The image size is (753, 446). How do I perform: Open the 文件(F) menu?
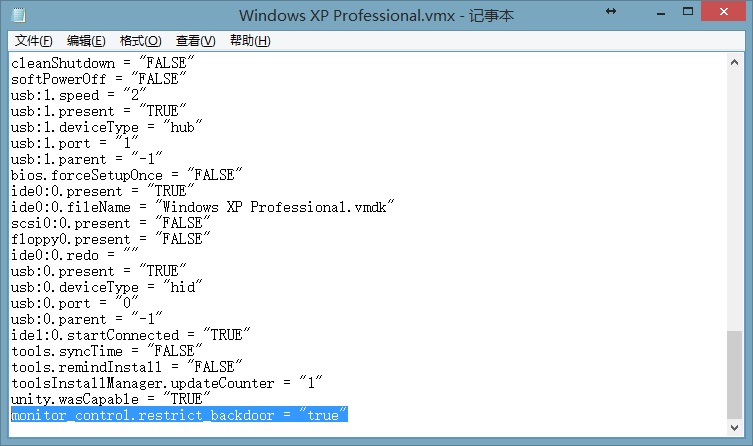tap(34, 41)
